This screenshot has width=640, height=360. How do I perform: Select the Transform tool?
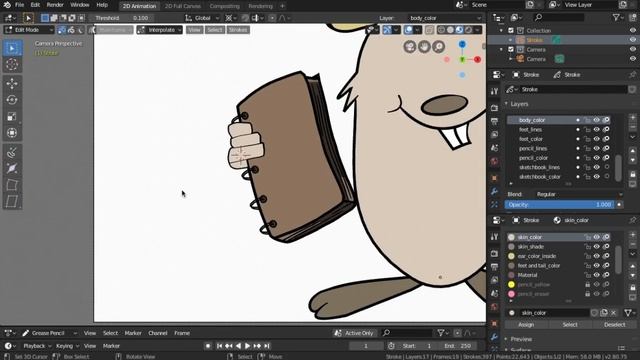click(x=12, y=133)
